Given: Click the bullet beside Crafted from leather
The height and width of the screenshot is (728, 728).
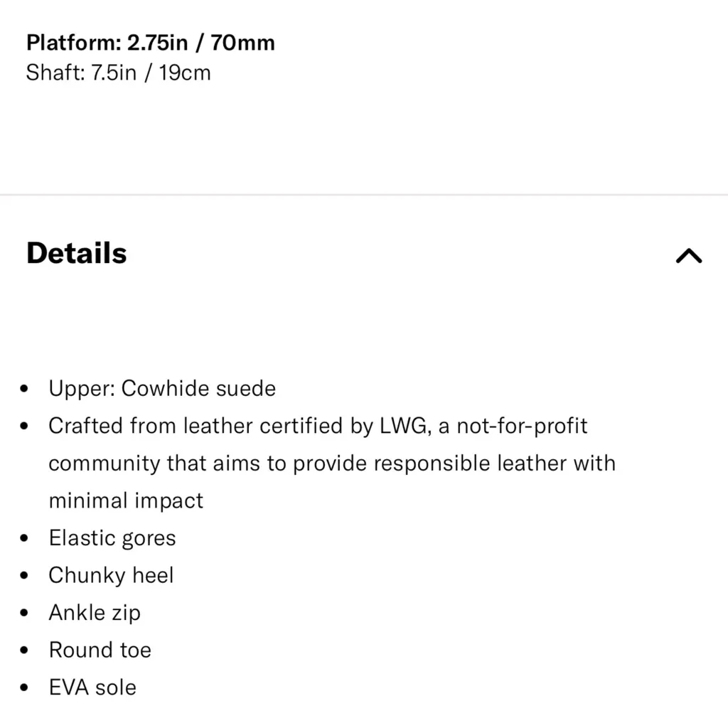Looking at the screenshot, I should click(x=26, y=427).
